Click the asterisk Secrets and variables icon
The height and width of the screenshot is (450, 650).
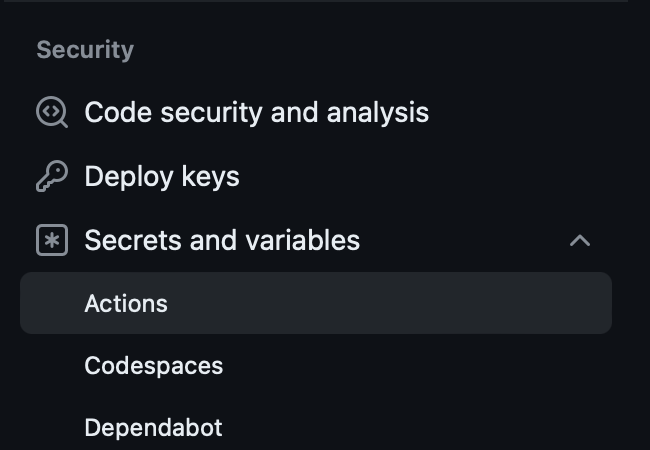point(52,240)
